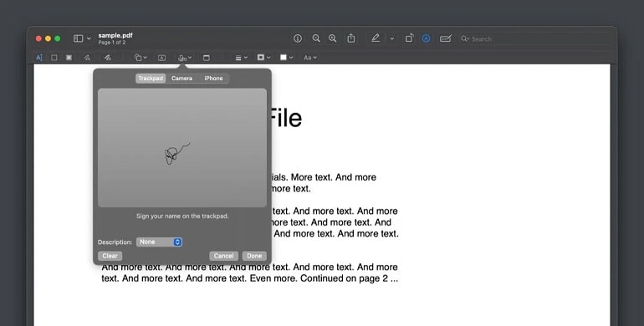
Task: Select the highlight pen tool
Action: (376, 38)
